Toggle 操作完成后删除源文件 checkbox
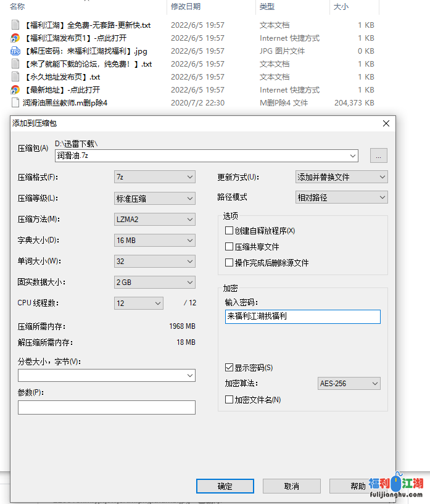430x504 pixels. pyautogui.click(x=229, y=263)
